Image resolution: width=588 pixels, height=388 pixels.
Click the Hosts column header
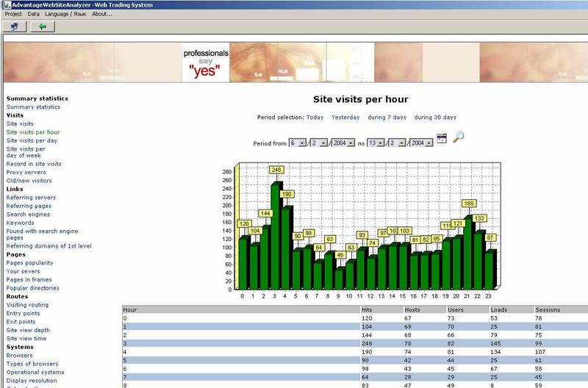pos(425,309)
